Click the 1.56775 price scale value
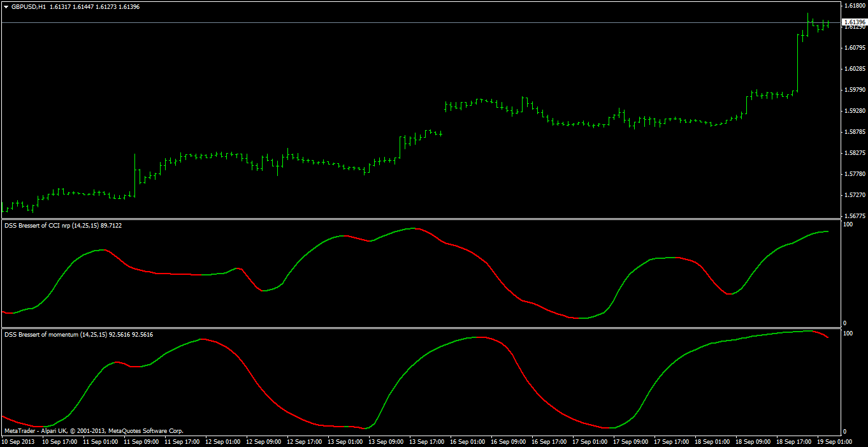The height and width of the screenshot is (447, 868). pos(854,216)
